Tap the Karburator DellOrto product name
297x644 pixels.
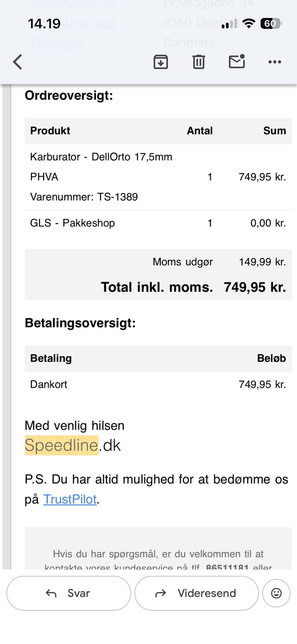[x=101, y=157]
